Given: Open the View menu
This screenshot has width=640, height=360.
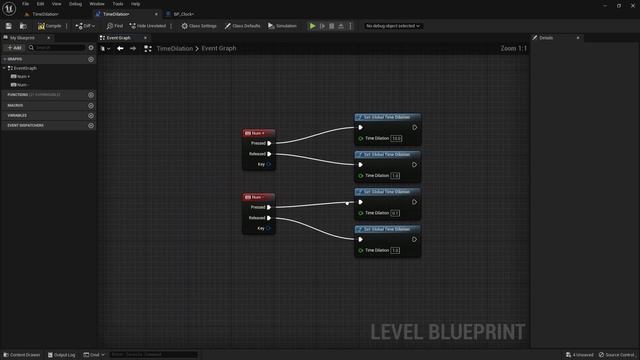Looking at the screenshot, I should click(56, 4).
